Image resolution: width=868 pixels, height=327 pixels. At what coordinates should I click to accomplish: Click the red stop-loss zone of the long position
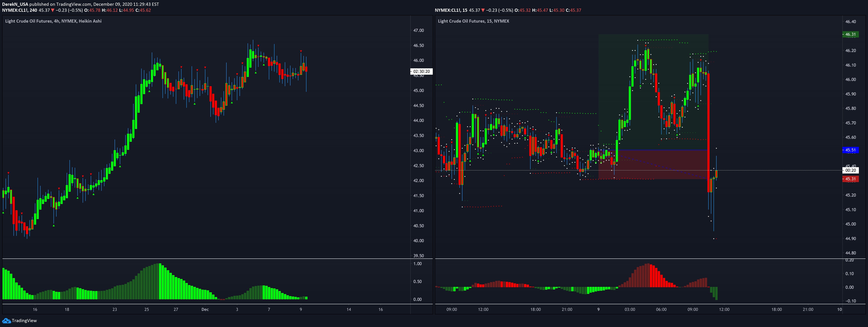click(653, 165)
